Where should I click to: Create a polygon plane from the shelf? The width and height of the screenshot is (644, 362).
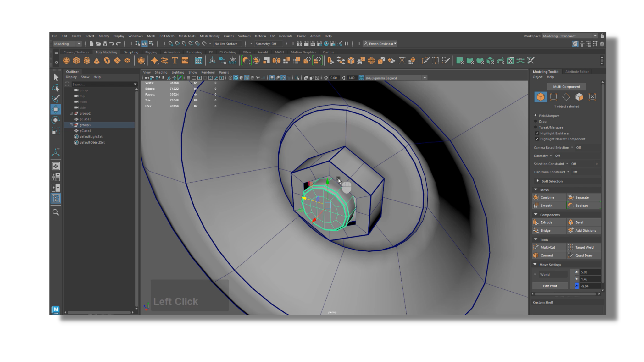click(117, 61)
